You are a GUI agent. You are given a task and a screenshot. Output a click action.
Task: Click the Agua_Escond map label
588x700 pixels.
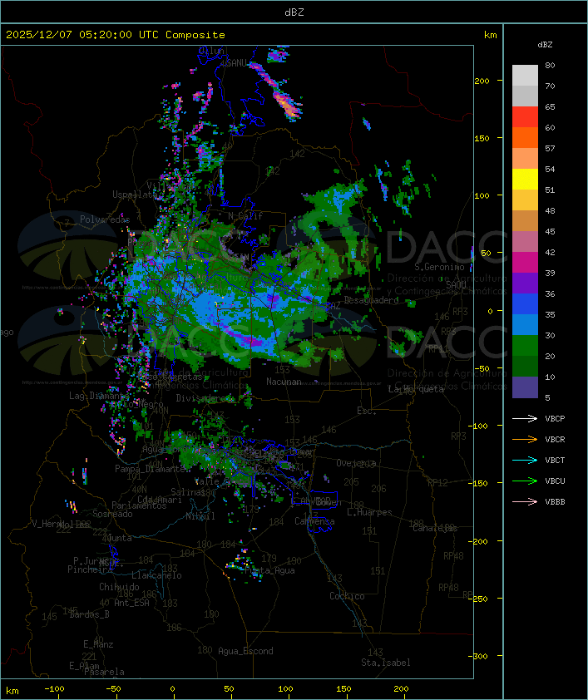tap(245, 651)
